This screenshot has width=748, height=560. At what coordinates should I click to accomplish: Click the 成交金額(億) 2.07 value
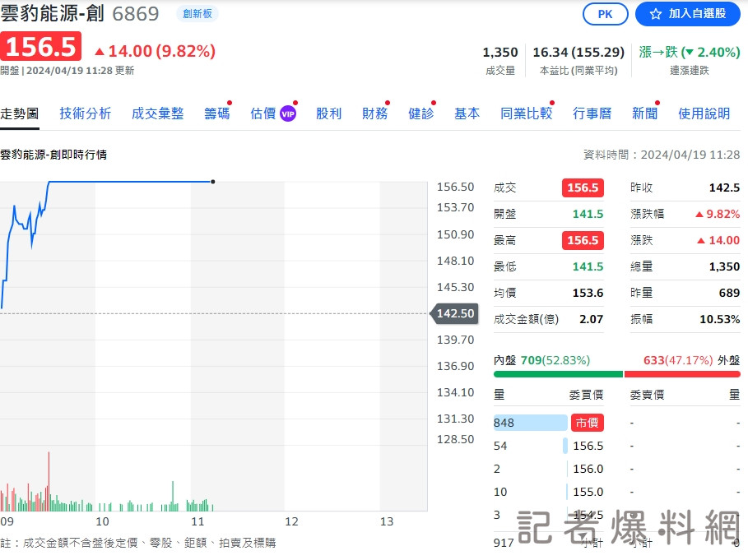pyautogui.click(x=591, y=319)
